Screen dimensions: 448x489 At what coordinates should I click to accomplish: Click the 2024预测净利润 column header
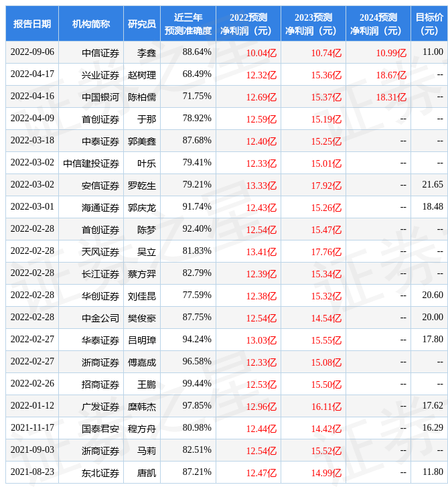pyautogui.click(x=378, y=23)
